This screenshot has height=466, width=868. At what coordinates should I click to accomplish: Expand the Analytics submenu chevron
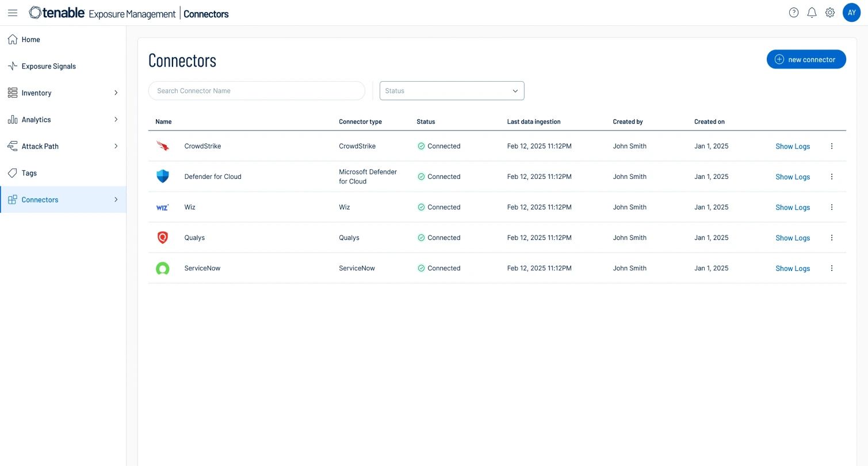pos(116,120)
